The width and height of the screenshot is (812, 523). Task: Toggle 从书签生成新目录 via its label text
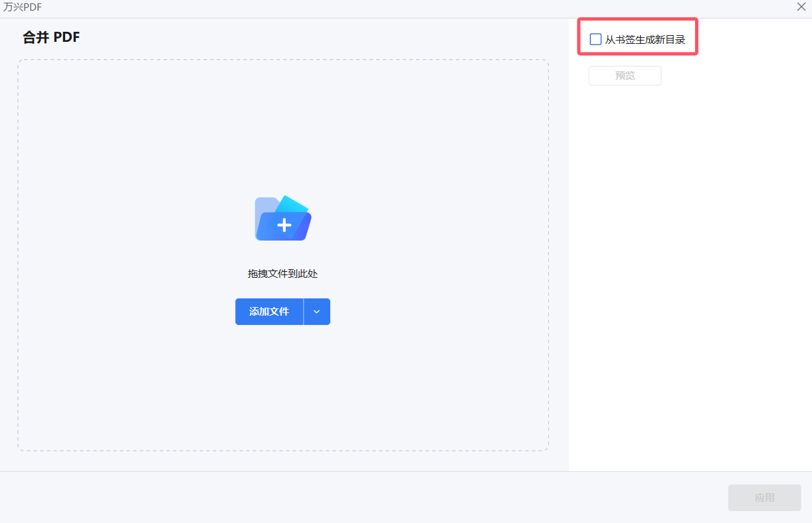[x=642, y=39]
